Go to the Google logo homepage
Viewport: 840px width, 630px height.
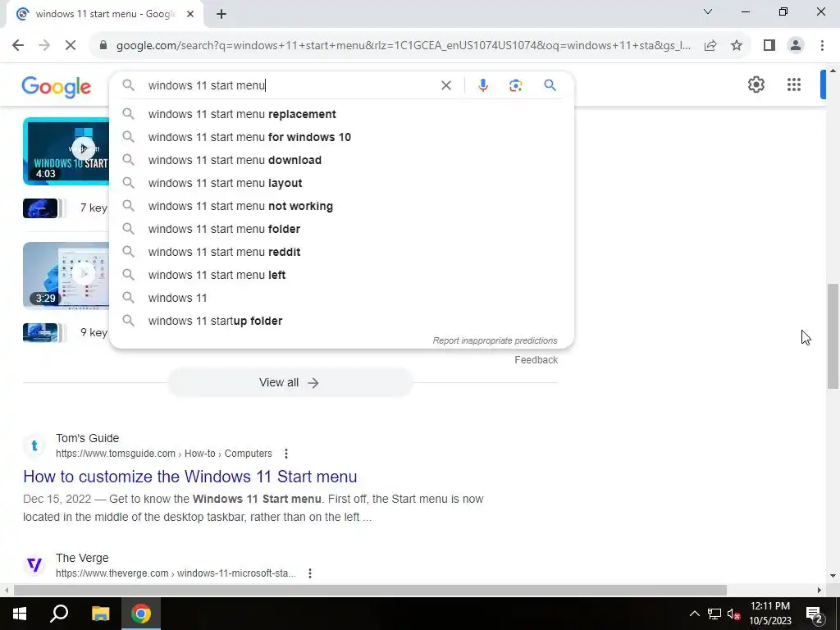[x=57, y=86]
